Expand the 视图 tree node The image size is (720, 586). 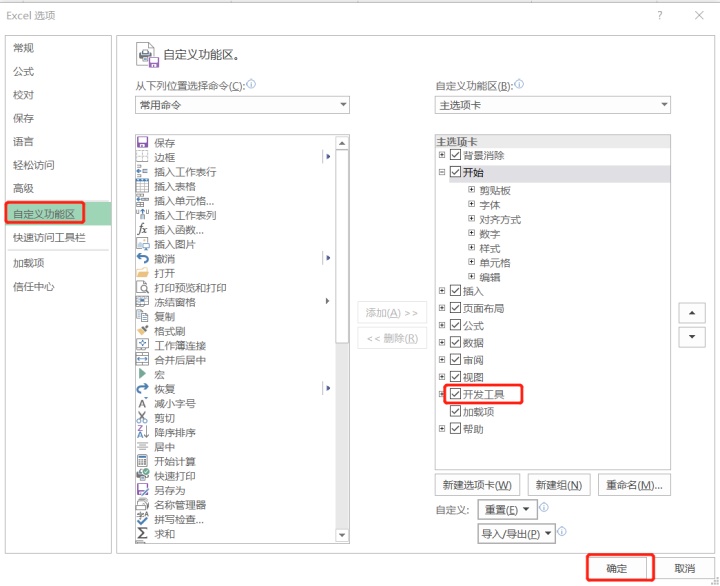tap(442, 377)
